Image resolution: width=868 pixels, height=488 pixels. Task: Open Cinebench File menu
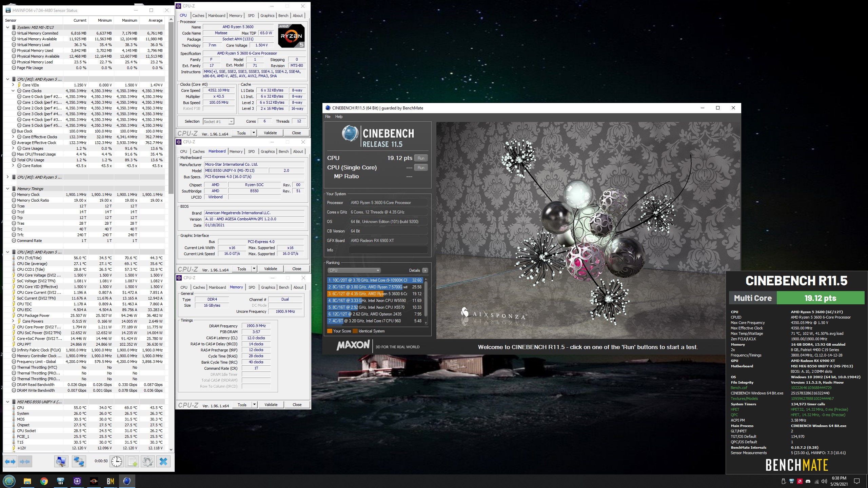tap(328, 117)
